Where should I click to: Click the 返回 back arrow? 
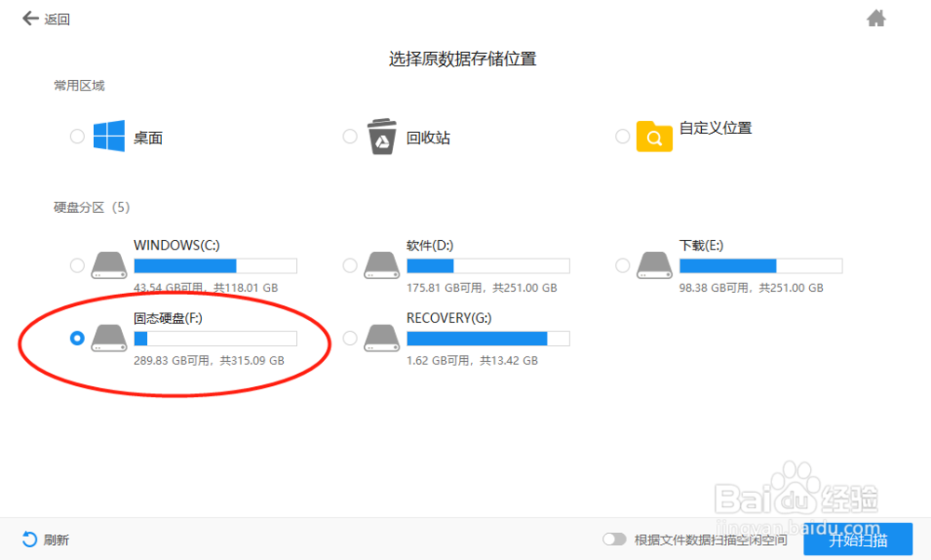(x=31, y=18)
